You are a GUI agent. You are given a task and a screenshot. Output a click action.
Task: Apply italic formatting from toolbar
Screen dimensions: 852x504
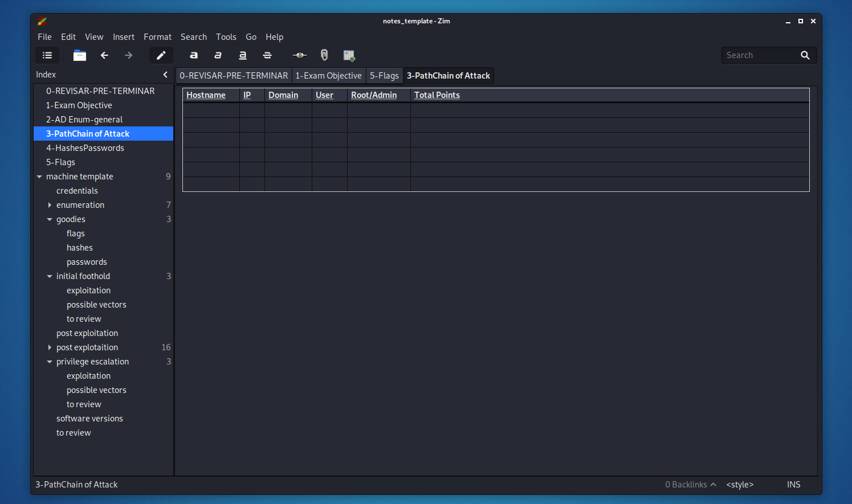click(x=218, y=55)
